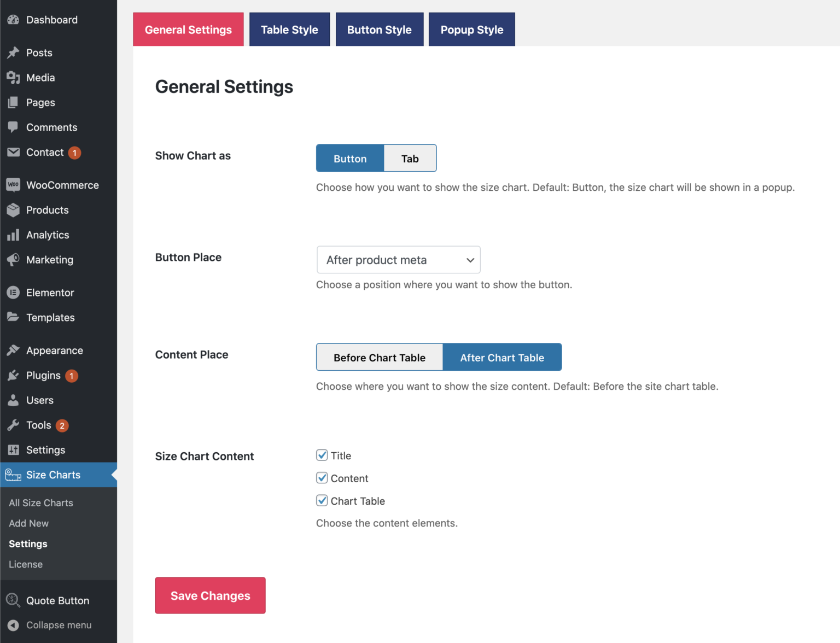
Task: Select 'After product meta' combo box
Action: click(x=398, y=260)
